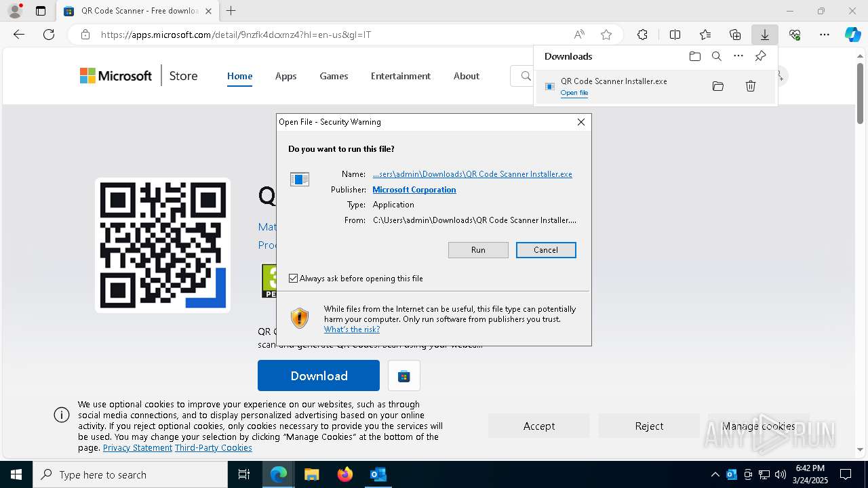Go back using the back arrow
The height and width of the screenshot is (488, 868).
[19, 35]
